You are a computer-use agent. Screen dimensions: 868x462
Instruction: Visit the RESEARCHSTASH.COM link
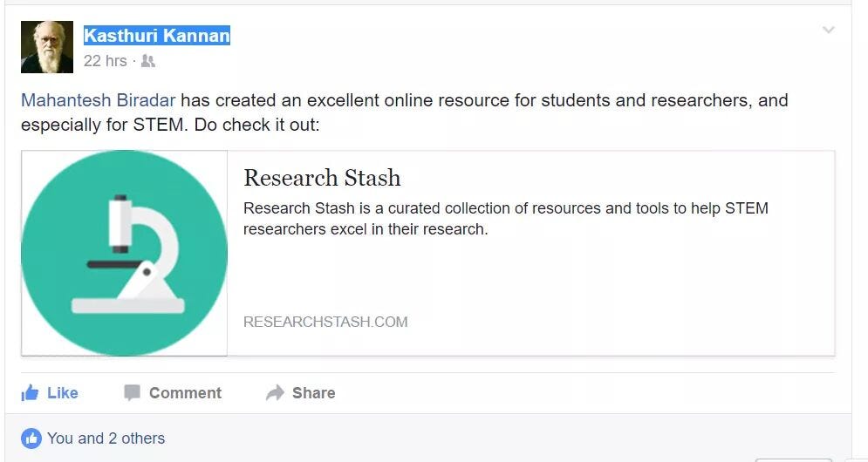pos(325,322)
